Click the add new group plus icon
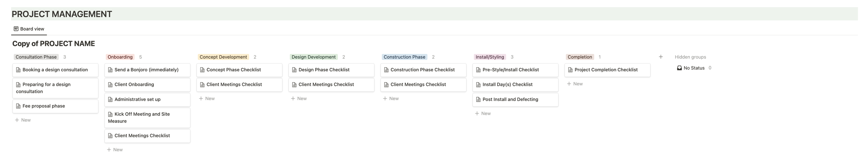This screenshot has height=158, width=868. pyautogui.click(x=661, y=57)
